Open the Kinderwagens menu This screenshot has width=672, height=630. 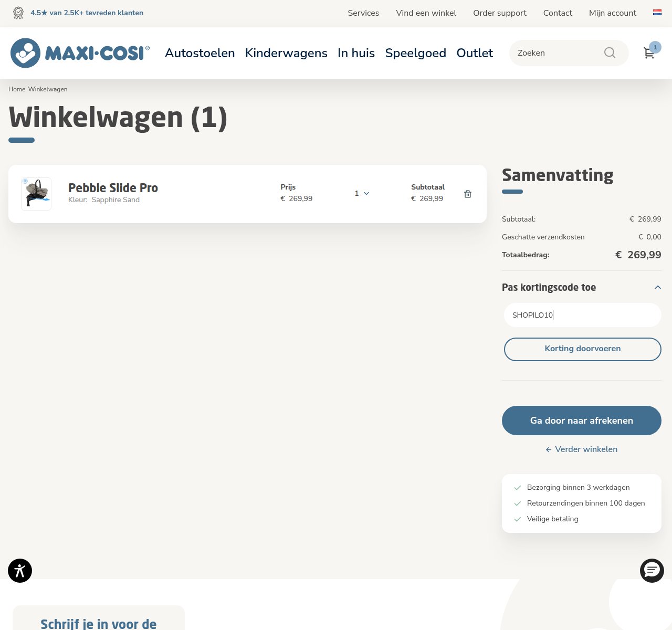(286, 53)
